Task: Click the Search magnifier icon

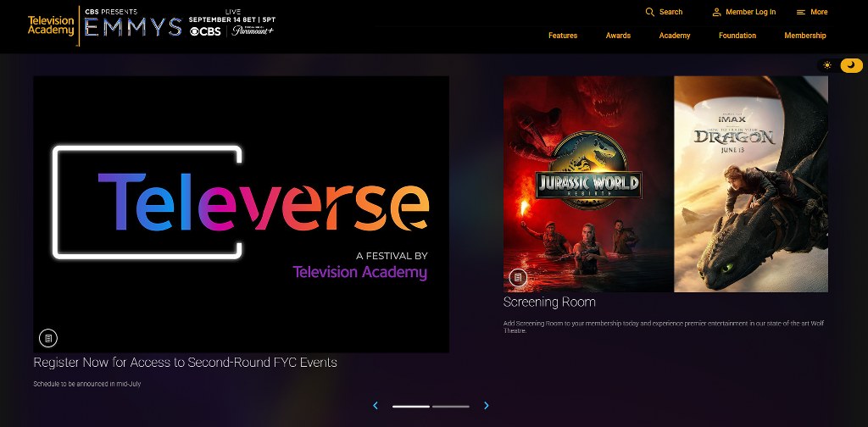Action: click(650, 12)
